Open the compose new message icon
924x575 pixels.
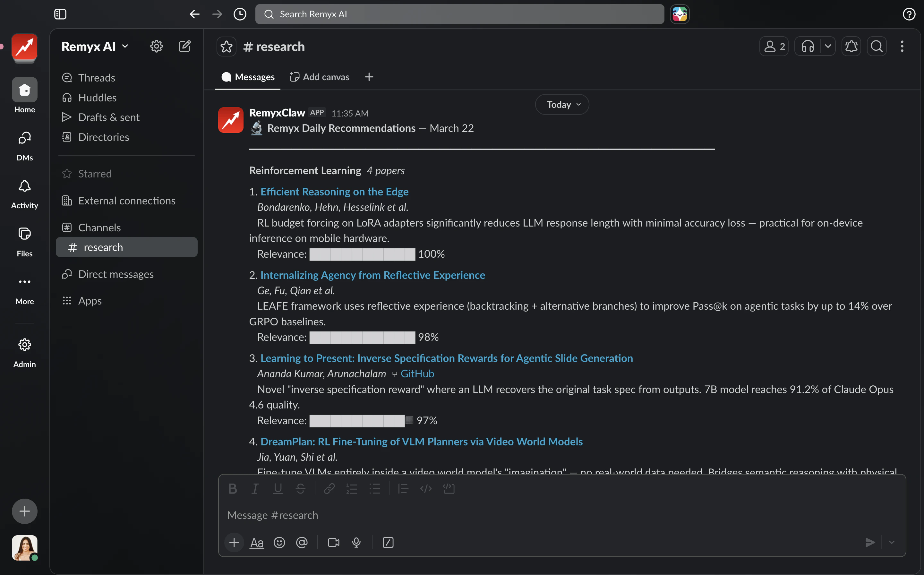coord(184,46)
